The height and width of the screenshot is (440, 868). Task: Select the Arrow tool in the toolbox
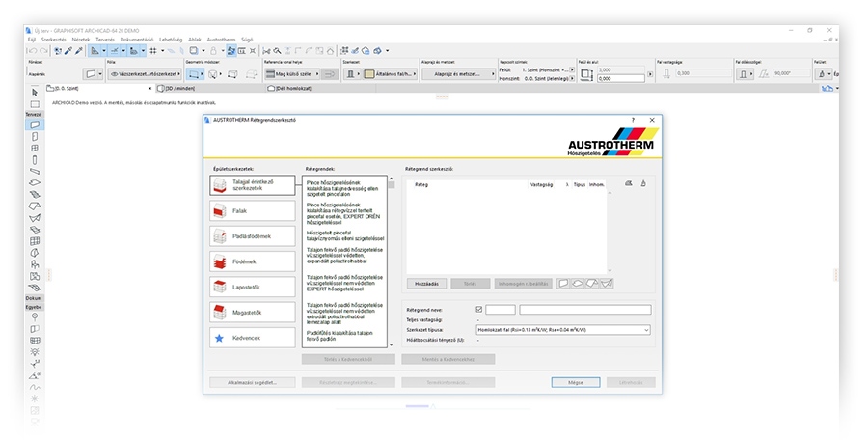point(35,93)
